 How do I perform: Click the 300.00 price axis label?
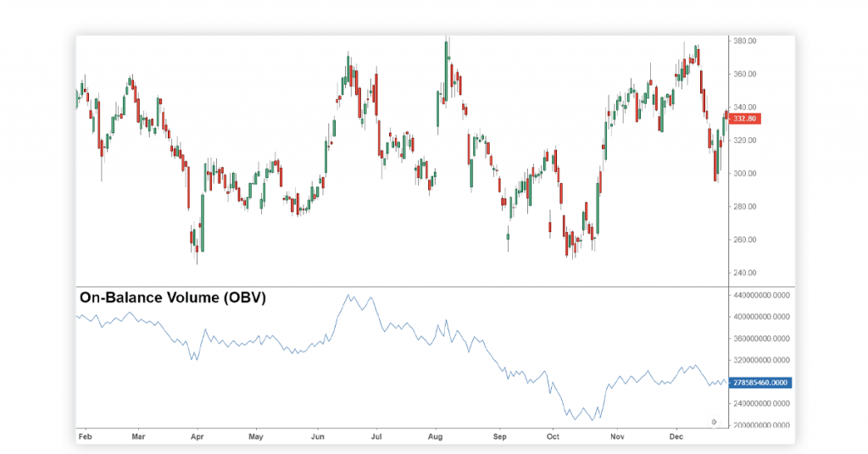[744, 174]
